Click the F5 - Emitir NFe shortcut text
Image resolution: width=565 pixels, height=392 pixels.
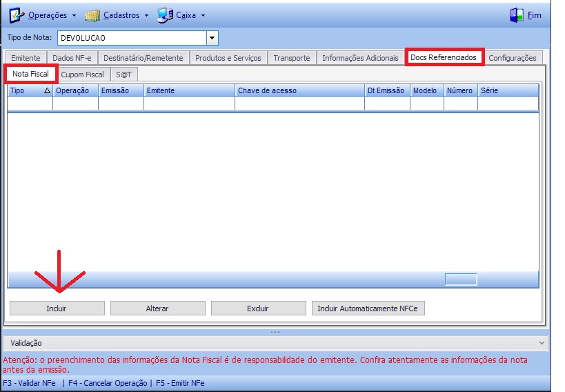pyautogui.click(x=180, y=383)
